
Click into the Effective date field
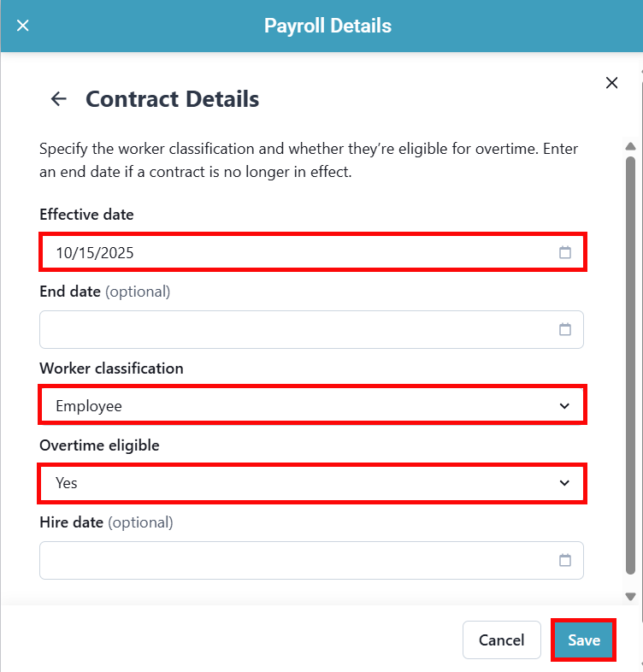coord(291,253)
